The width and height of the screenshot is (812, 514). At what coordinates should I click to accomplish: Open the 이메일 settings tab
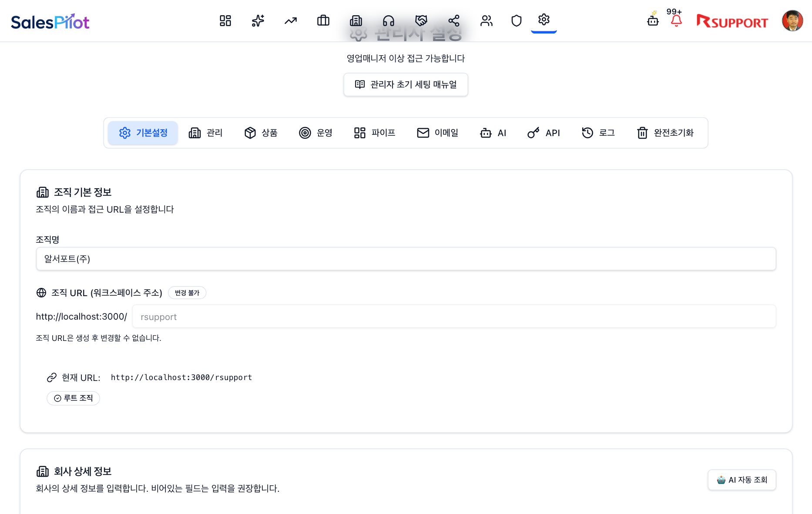pos(437,133)
